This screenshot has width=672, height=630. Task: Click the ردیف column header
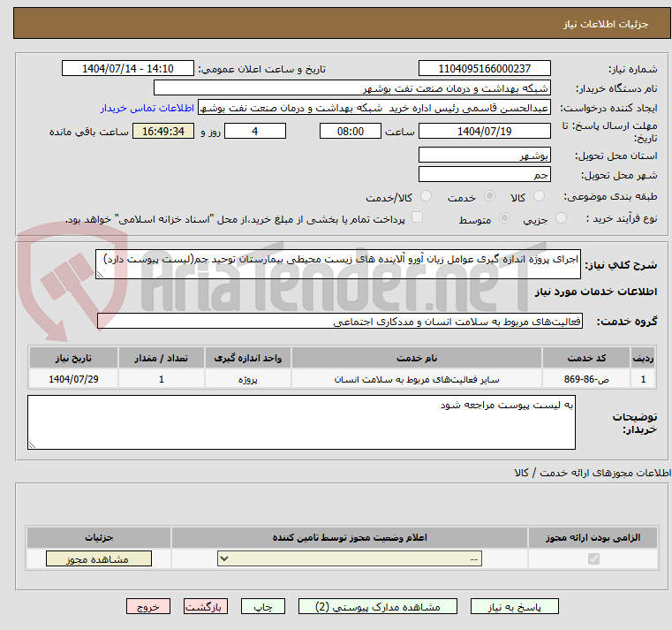[x=643, y=358]
